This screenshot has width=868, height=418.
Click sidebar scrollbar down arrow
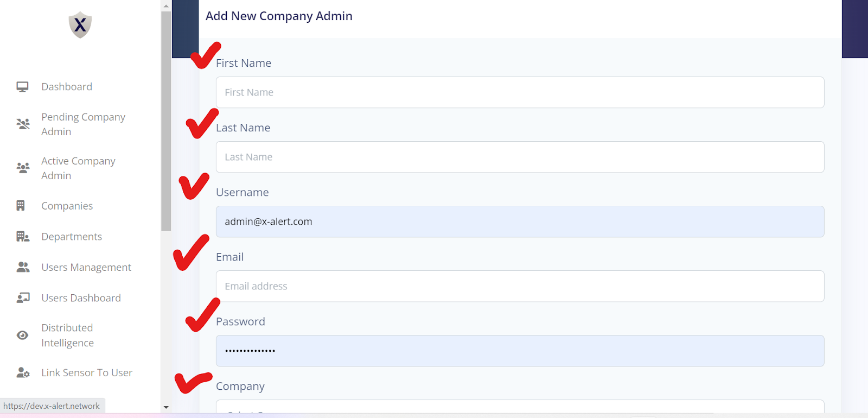[166, 407]
